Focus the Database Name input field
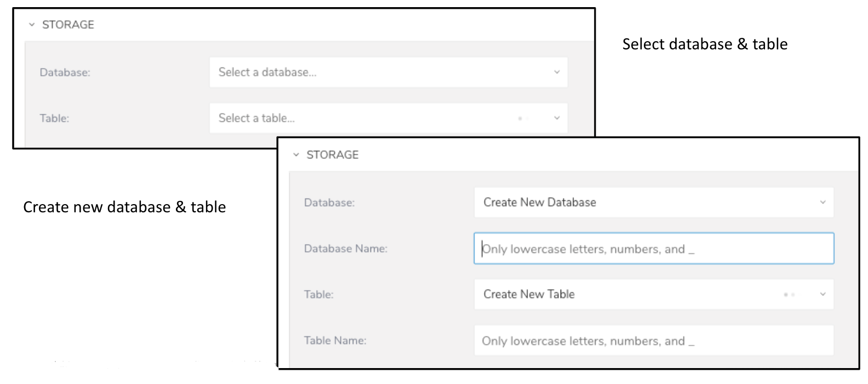 pyautogui.click(x=653, y=249)
